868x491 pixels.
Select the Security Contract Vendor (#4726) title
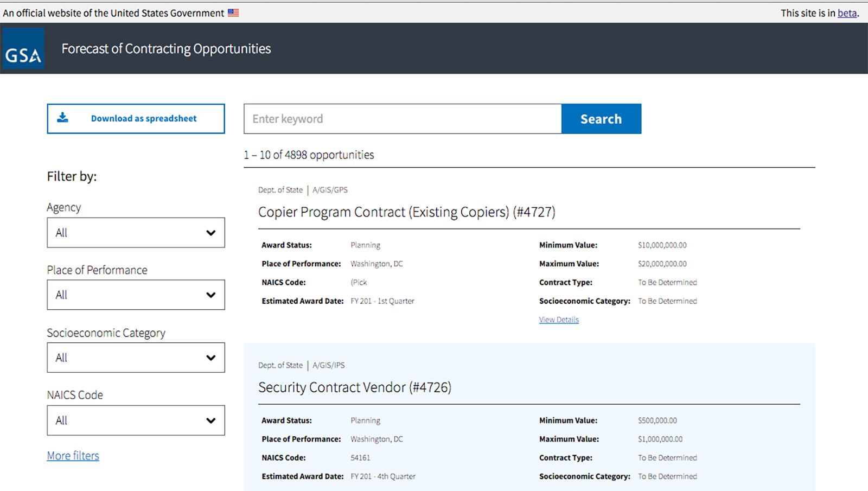(354, 387)
